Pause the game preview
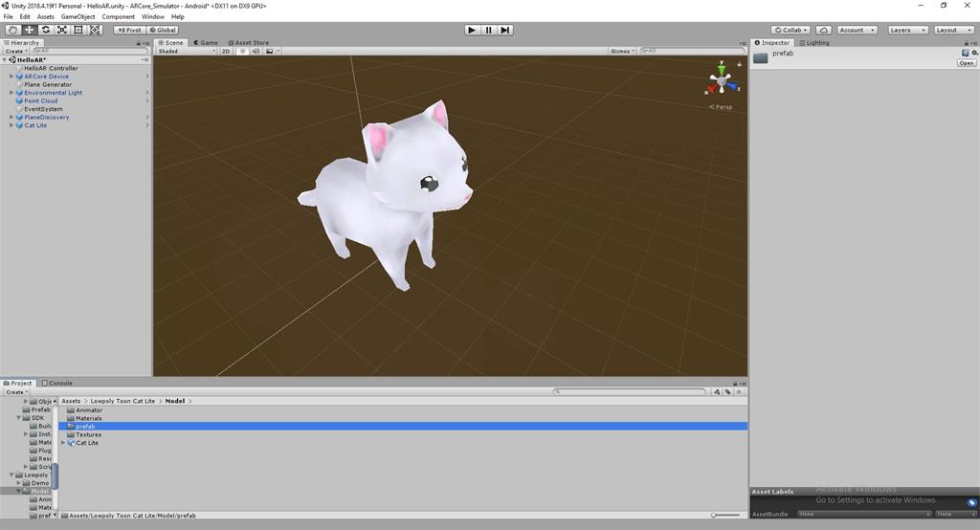980x530 pixels. coord(489,30)
